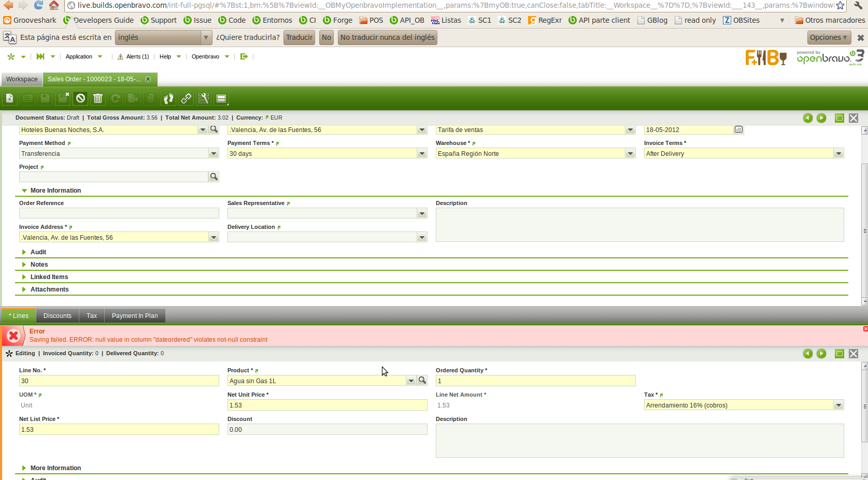The image size is (868, 480).
Task: Open the Tax dropdown in lines
Action: (838, 405)
